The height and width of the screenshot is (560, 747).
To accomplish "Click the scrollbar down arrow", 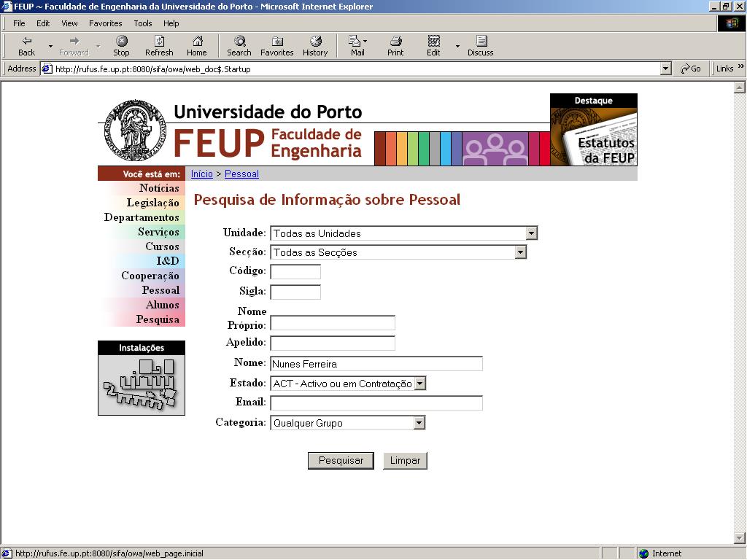I will pos(740,538).
